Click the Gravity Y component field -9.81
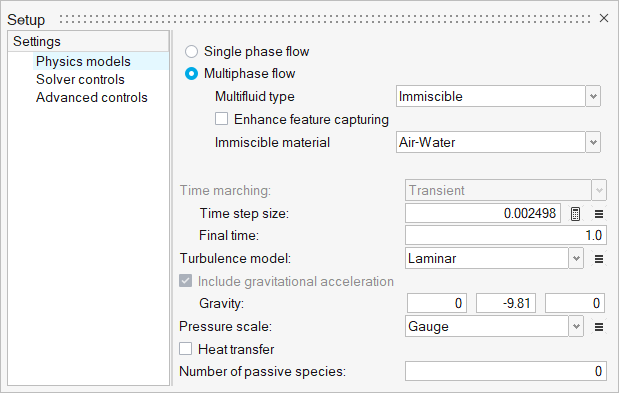The height and width of the screenshot is (393, 619). (x=506, y=303)
